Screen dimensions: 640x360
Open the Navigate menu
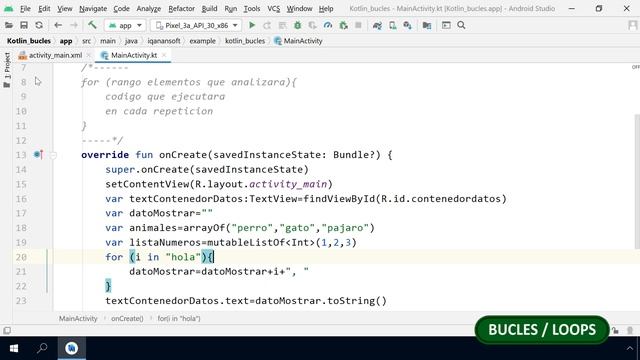pos(93,9)
